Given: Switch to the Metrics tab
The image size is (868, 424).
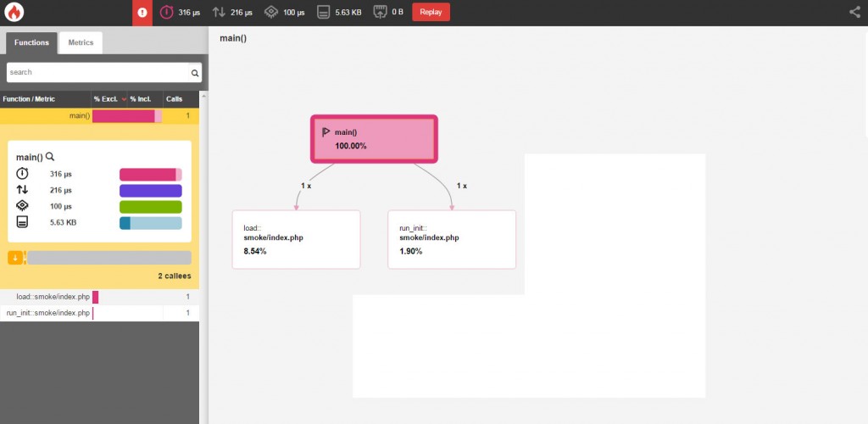Looking at the screenshot, I should [81, 42].
